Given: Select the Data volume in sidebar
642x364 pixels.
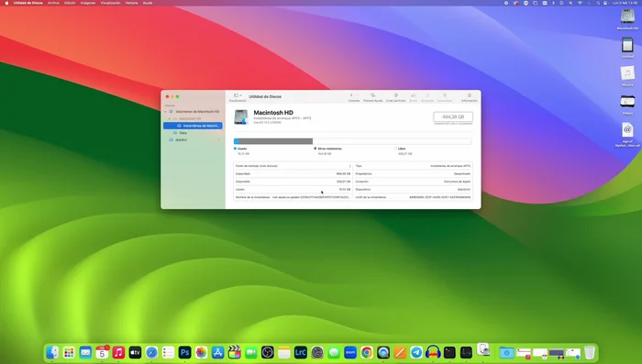Looking at the screenshot, I should pyautogui.click(x=183, y=133).
